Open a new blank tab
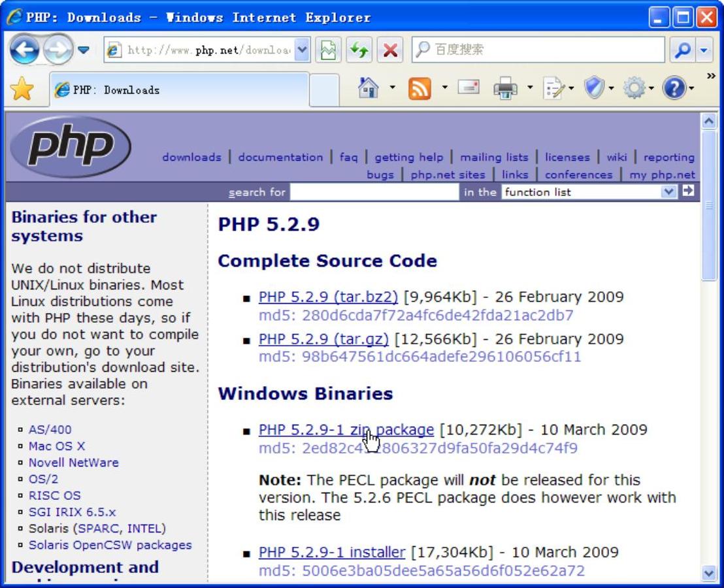Viewport: 724px width, 588px height. [x=324, y=90]
